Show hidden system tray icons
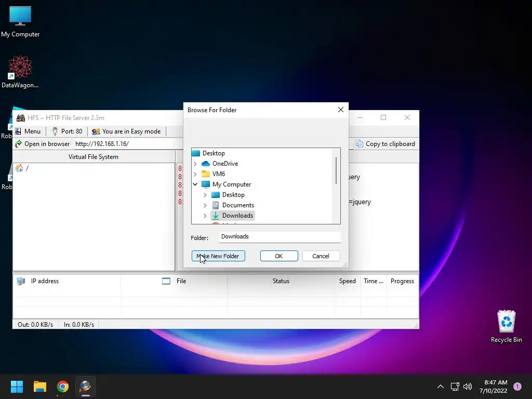The width and height of the screenshot is (532, 399). pyautogui.click(x=441, y=387)
